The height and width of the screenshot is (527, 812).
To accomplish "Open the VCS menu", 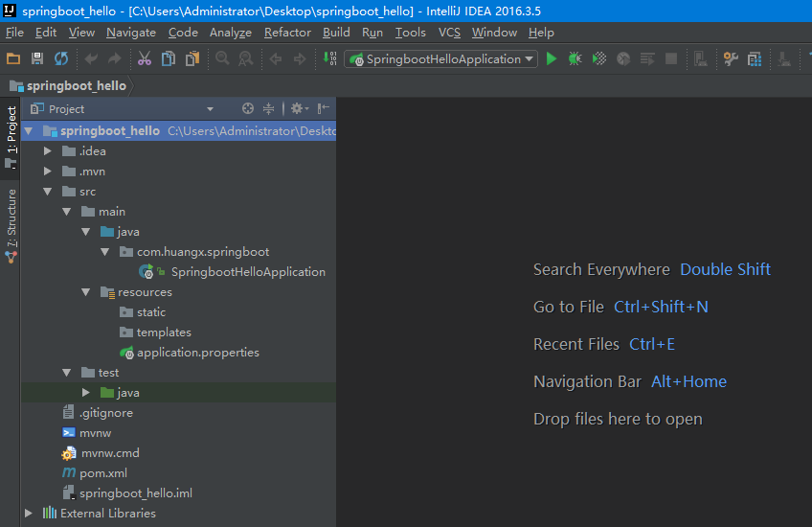I will pos(449,33).
